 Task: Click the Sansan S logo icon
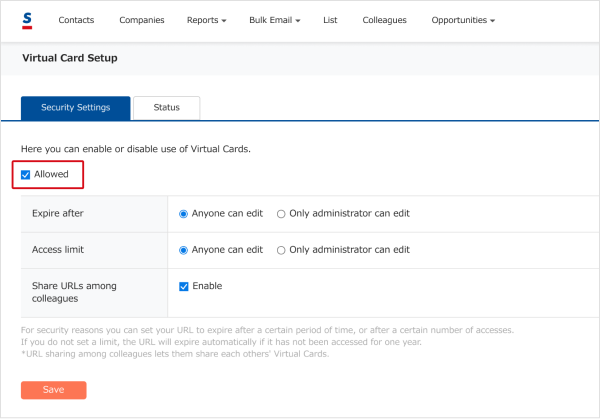pos(27,21)
